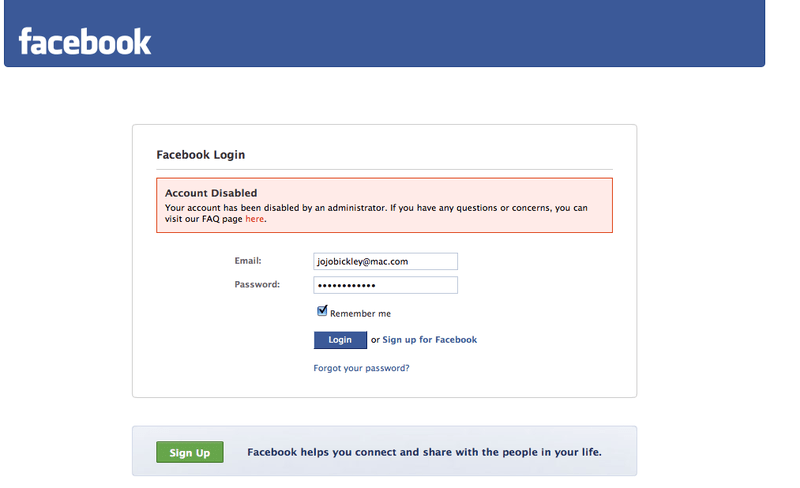800x488 pixels.
Task: Follow the "Forgot your password?" link
Action: click(361, 368)
